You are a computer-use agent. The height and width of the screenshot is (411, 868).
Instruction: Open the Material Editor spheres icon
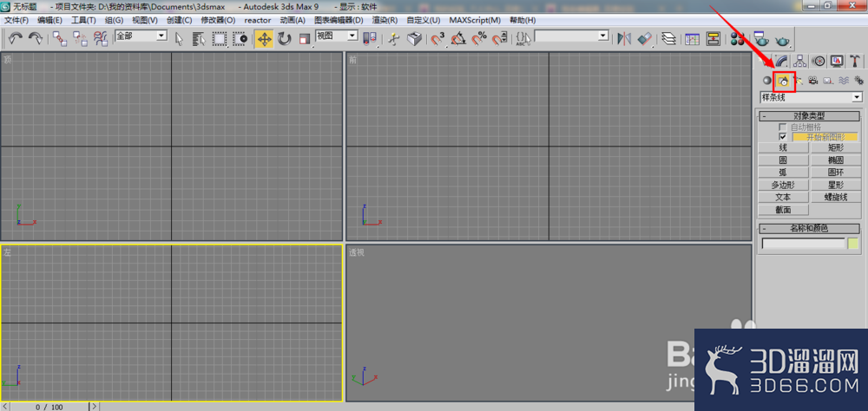(737, 39)
